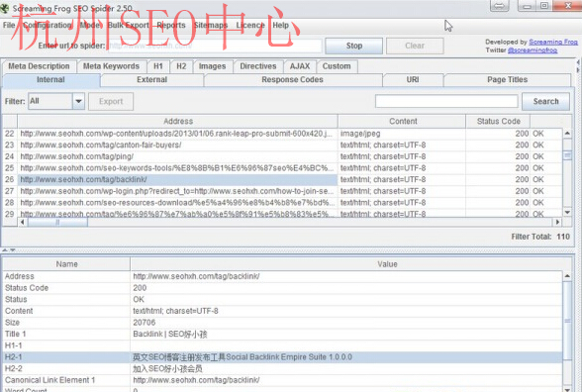Image resolution: width=582 pixels, height=392 pixels.
Task: Click the image/jpeg content cell
Action: click(402, 134)
